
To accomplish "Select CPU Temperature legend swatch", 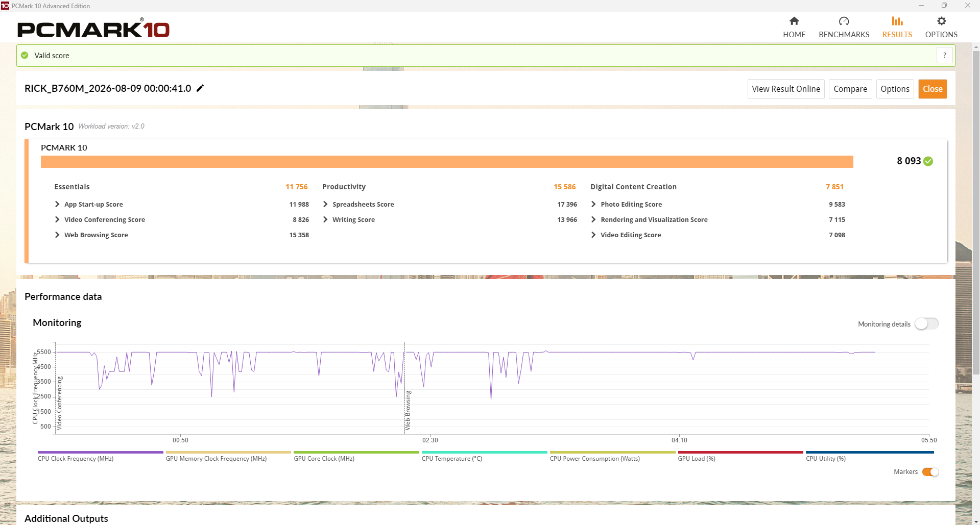I will [485, 452].
